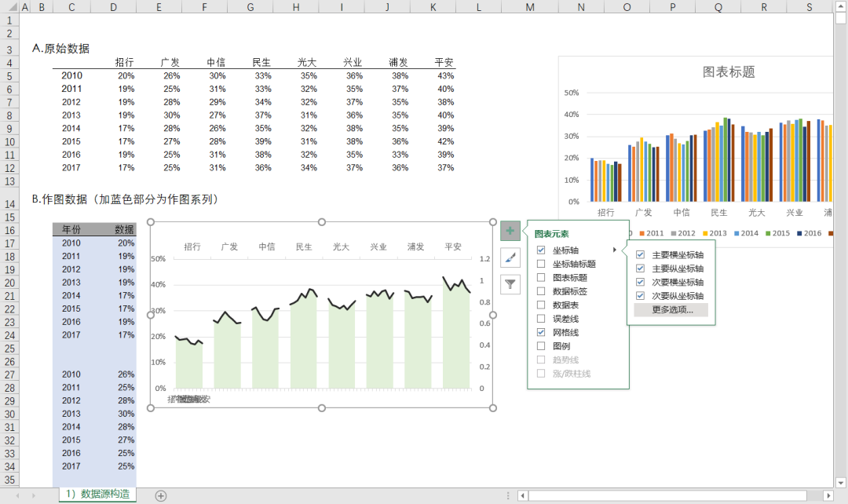This screenshot has height=504, width=848.
Task: Click the Chart Elements plus button
Action: (510, 231)
